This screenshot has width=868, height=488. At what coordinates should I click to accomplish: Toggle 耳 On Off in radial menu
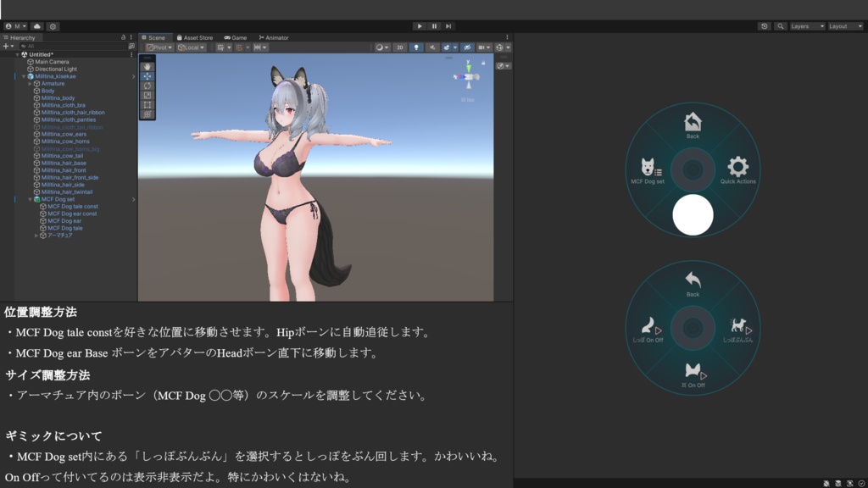tap(693, 375)
